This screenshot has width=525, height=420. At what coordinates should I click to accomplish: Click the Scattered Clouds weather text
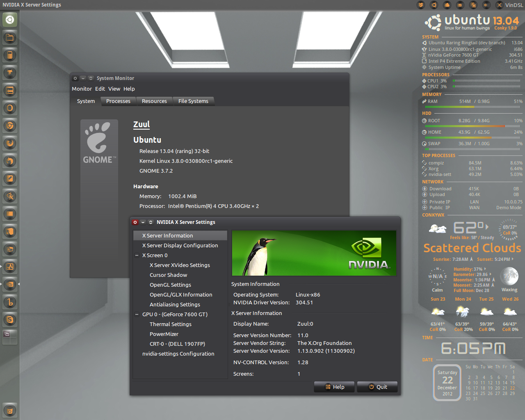pos(472,248)
